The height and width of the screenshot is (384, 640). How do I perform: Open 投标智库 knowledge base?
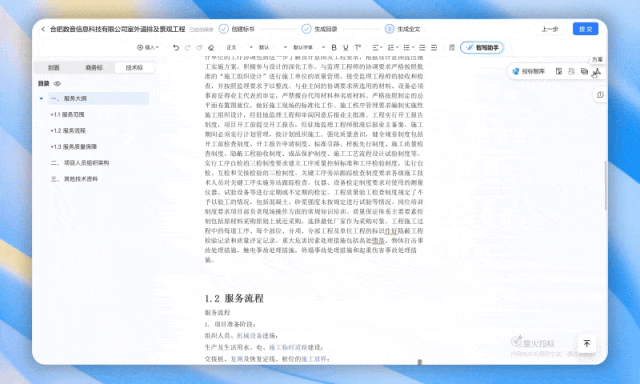click(x=529, y=71)
